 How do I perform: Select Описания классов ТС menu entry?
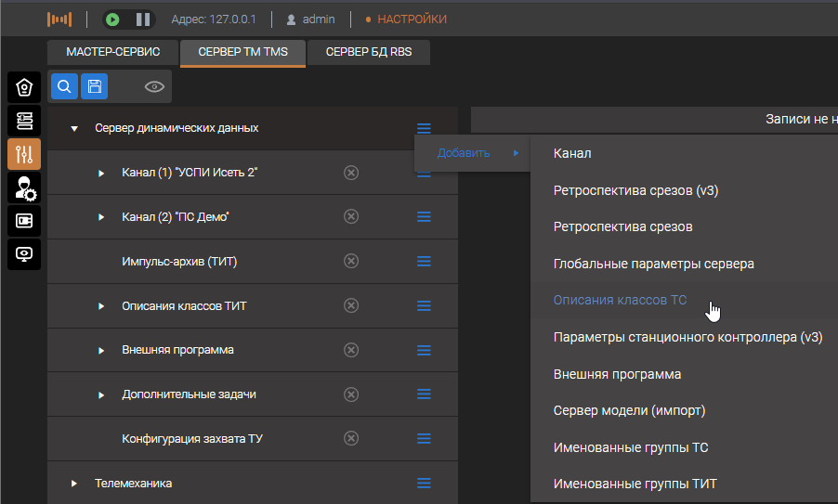tap(620, 301)
